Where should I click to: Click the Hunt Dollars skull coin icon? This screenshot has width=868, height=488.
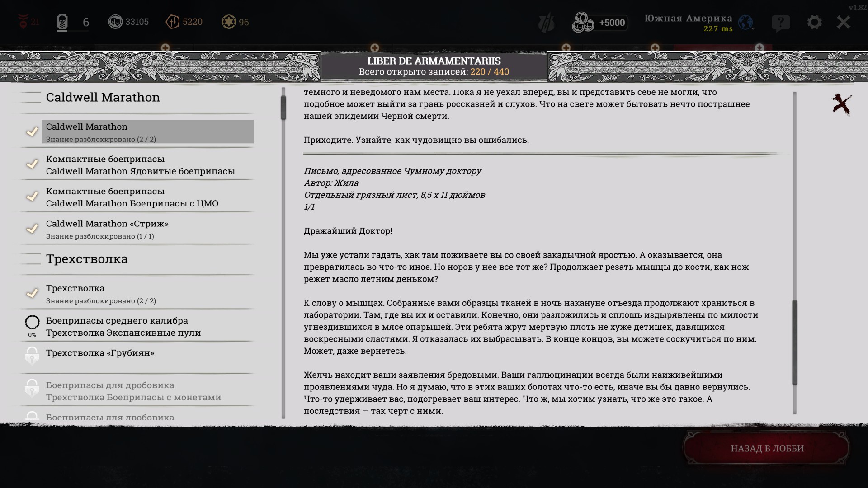(115, 22)
